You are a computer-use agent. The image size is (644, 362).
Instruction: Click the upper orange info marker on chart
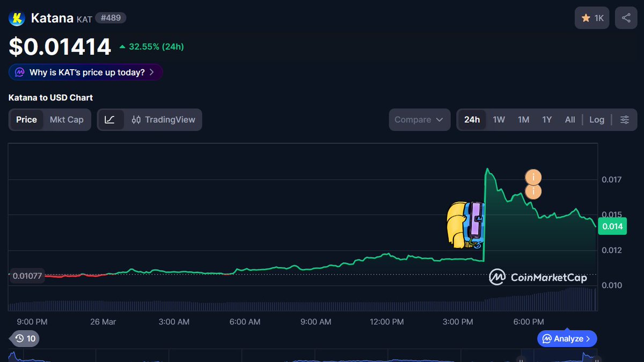click(x=533, y=177)
